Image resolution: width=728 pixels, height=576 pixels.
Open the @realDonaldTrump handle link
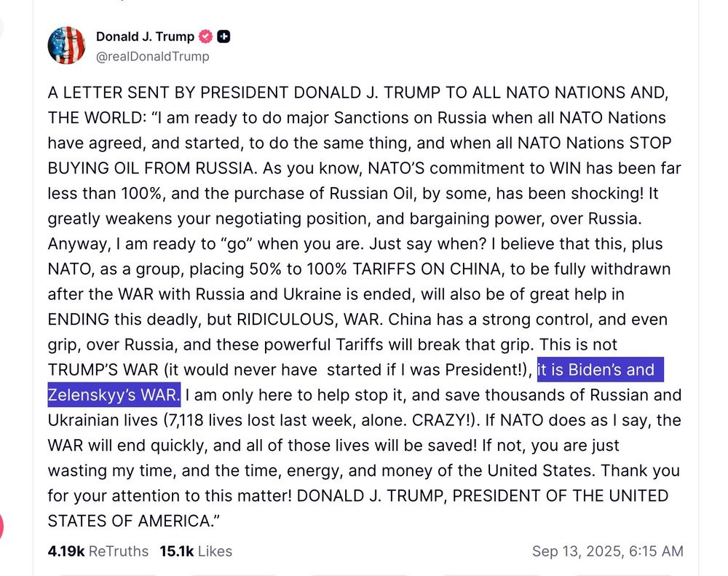(152, 56)
